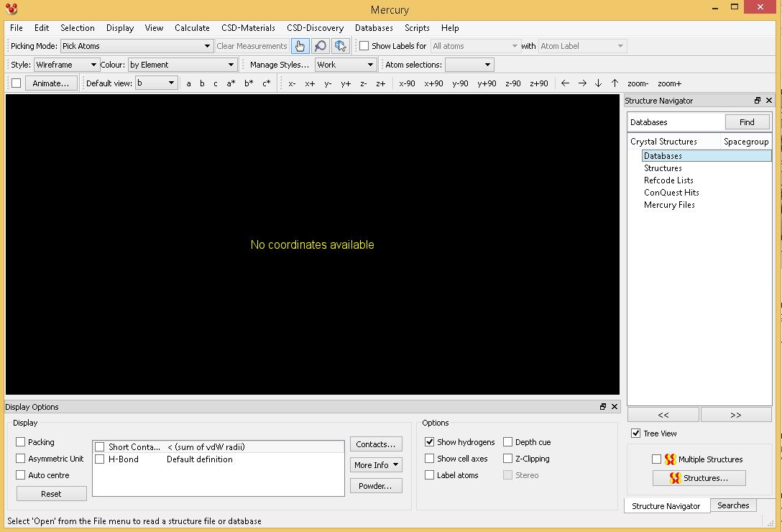Check the Short Contact row checkbox
782x532 pixels.
[100, 446]
